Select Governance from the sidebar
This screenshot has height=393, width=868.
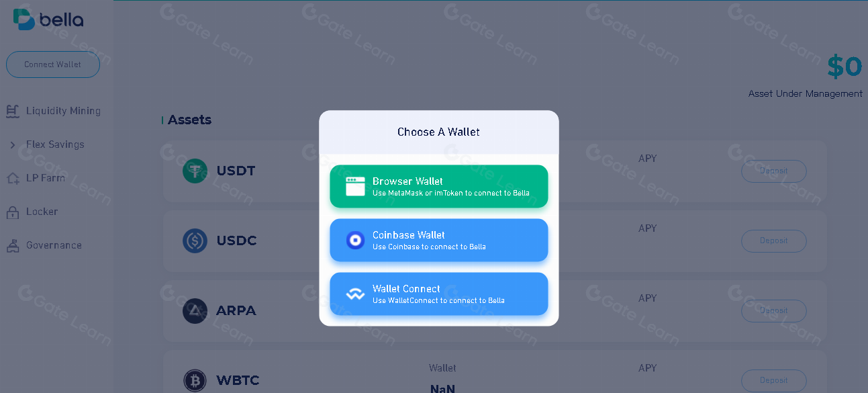coord(54,245)
